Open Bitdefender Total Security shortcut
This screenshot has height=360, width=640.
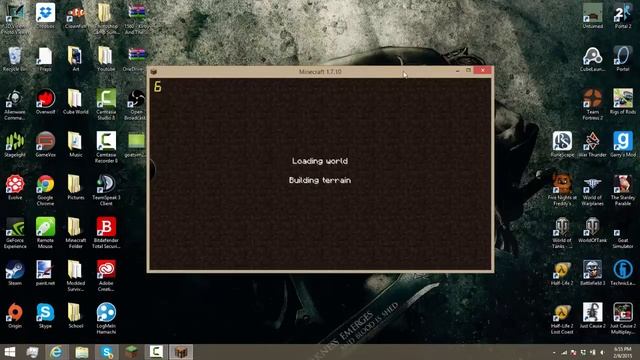[x=106, y=233]
